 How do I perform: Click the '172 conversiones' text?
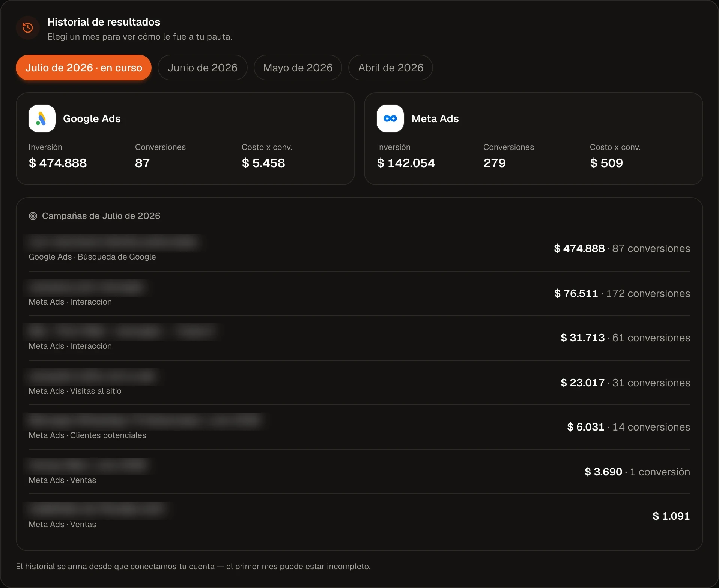(x=648, y=294)
